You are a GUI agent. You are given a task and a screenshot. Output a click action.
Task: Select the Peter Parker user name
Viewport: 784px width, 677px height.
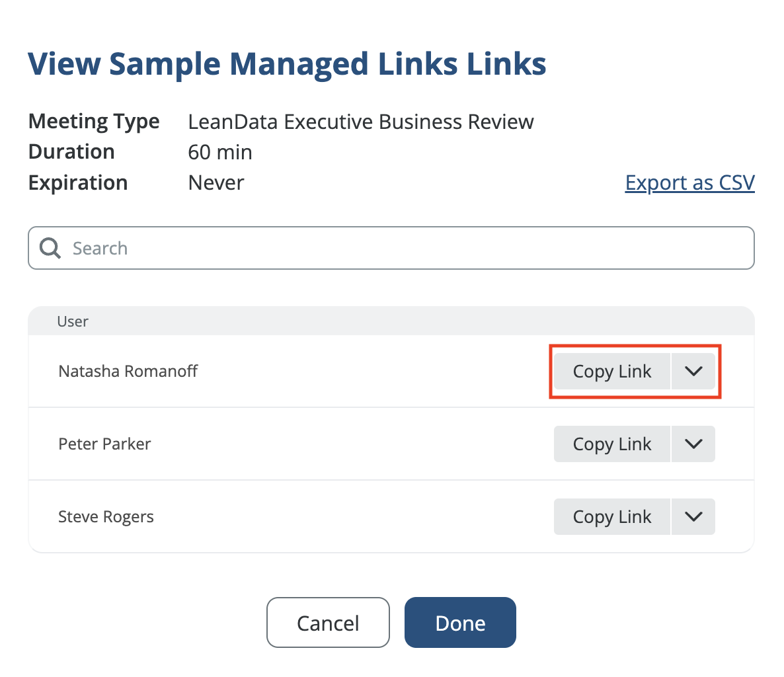(104, 444)
